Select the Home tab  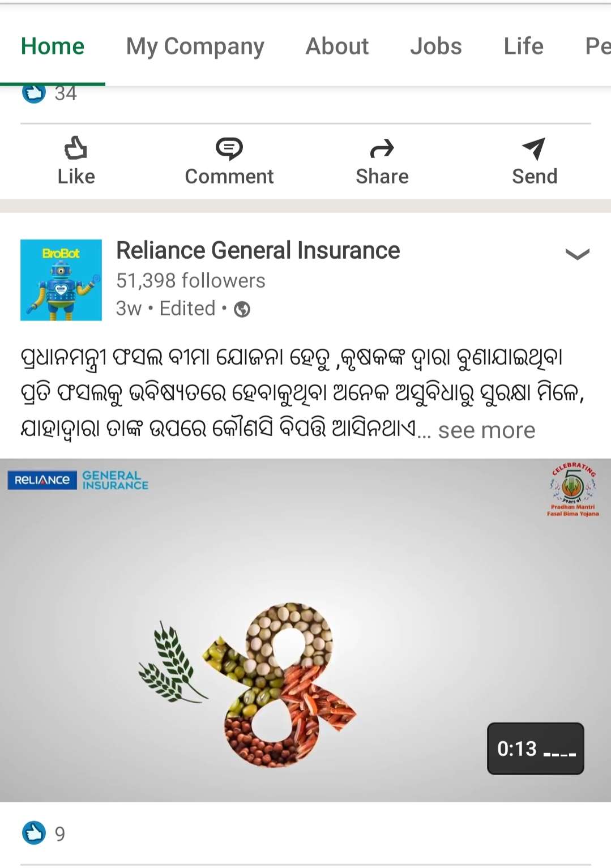53,46
